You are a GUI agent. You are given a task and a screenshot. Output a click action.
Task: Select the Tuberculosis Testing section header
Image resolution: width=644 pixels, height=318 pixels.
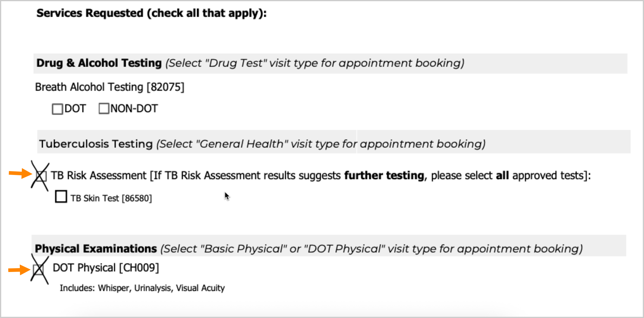pos(96,144)
